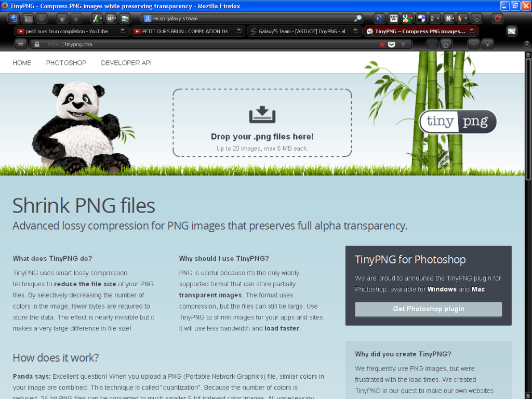Click the Delicious bookmarks checkered icon
Image resolution: width=532 pixels, height=399 pixels.
tap(421, 19)
